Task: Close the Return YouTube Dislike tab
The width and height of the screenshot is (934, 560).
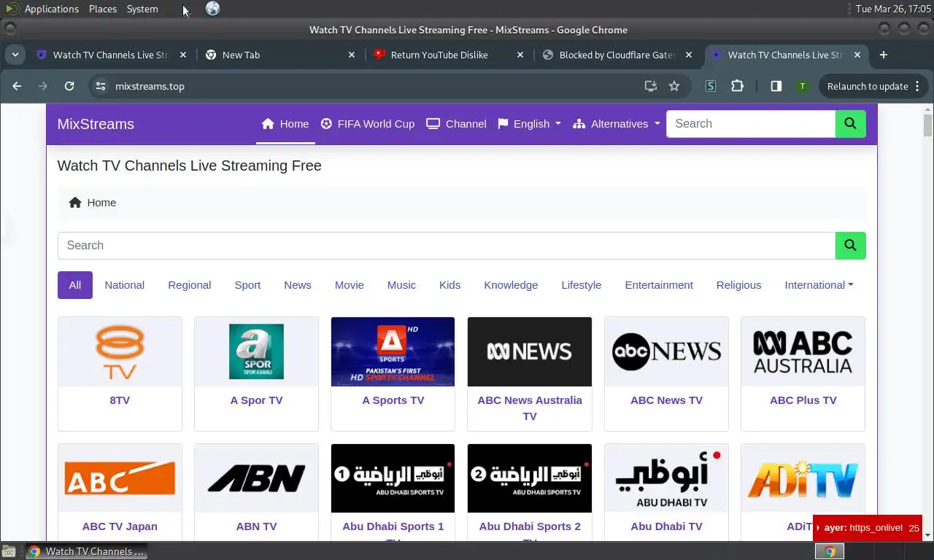Action: click(520, 55)
